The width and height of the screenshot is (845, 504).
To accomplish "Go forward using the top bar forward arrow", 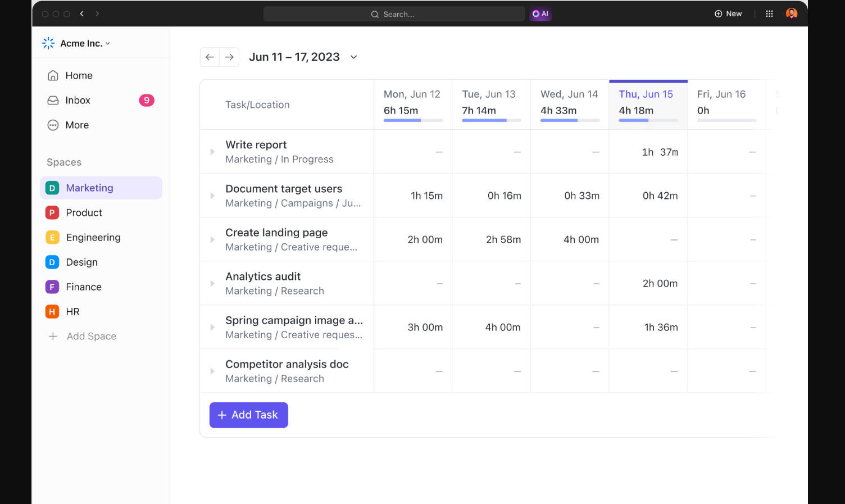I will [x=97, y=13].
